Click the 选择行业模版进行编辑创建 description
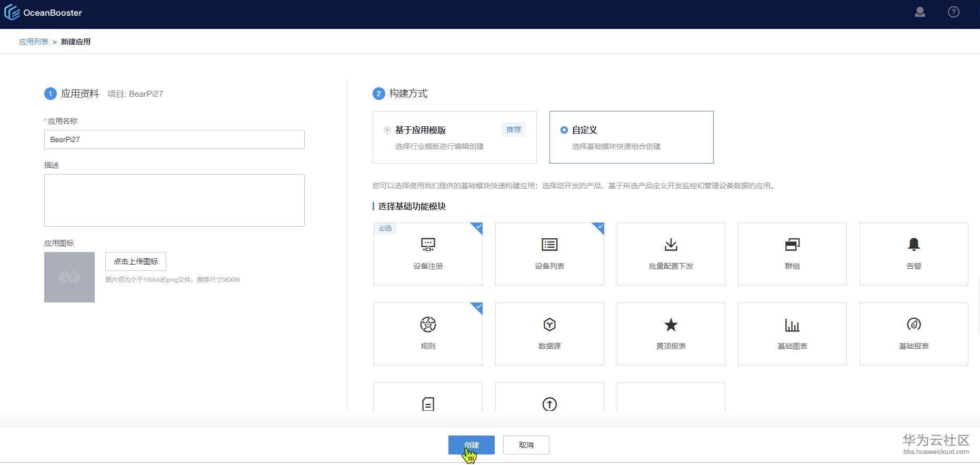Viewport: 980px width, 465px height. pyautogui.click(x=439, y=146)
